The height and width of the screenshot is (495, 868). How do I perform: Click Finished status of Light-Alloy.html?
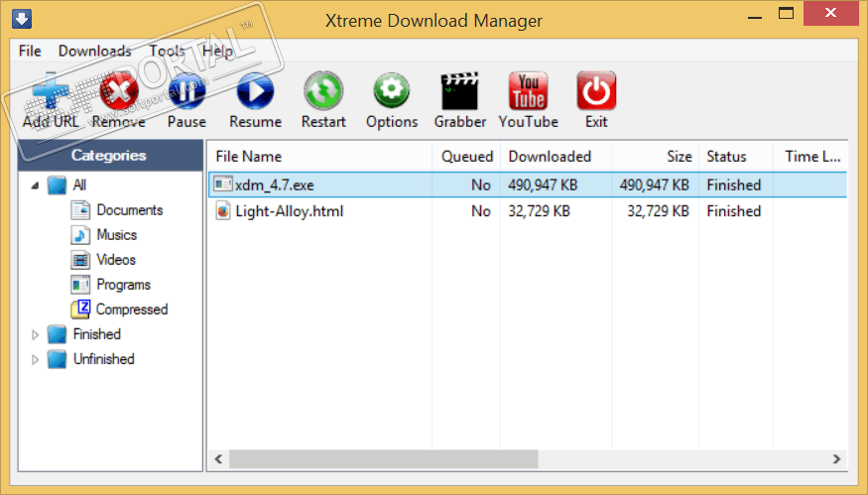[734, 211]
